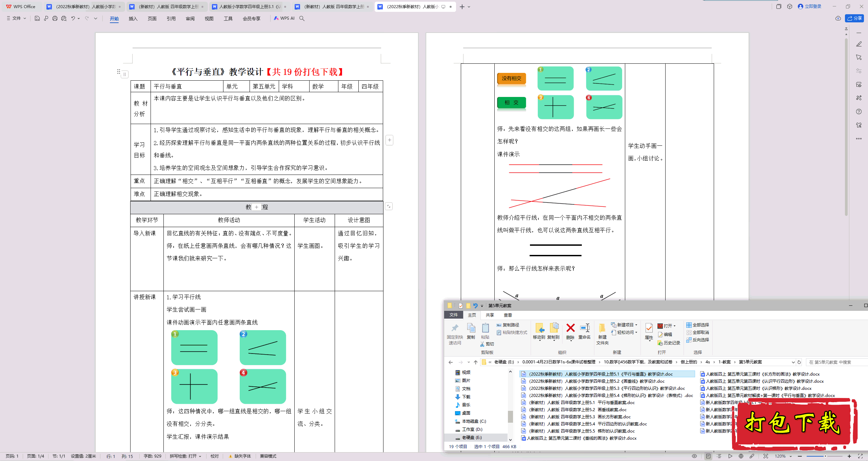Switch to the 人教版小学数学四年级上册3.1 document tab
868x461 pixels.
pos(250,6)
